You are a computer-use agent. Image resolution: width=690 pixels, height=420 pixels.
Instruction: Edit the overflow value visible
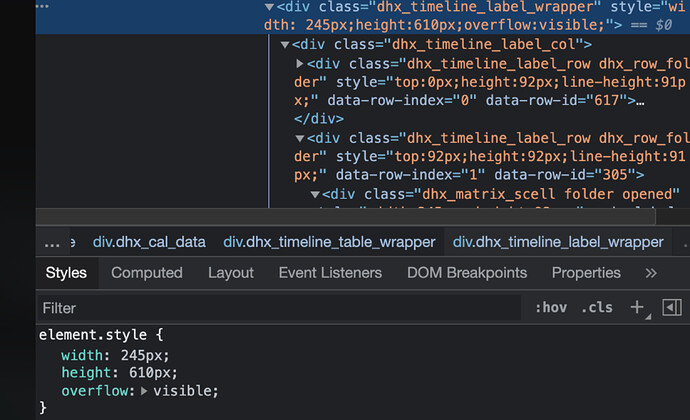[x=182, y=391]
